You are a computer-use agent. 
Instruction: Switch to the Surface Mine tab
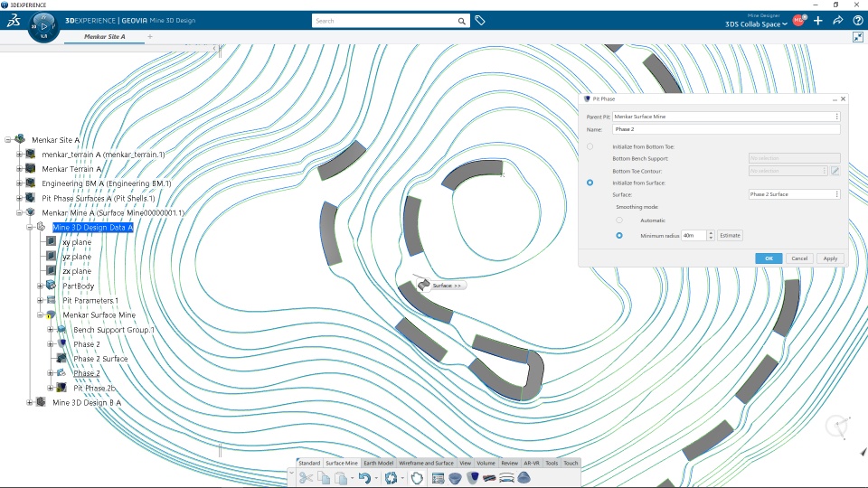pyautogui.click(x=342, y=463)
